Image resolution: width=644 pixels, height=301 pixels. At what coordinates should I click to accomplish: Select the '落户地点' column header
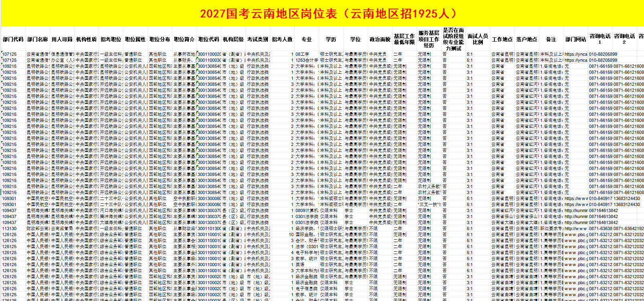coord(527,39)
